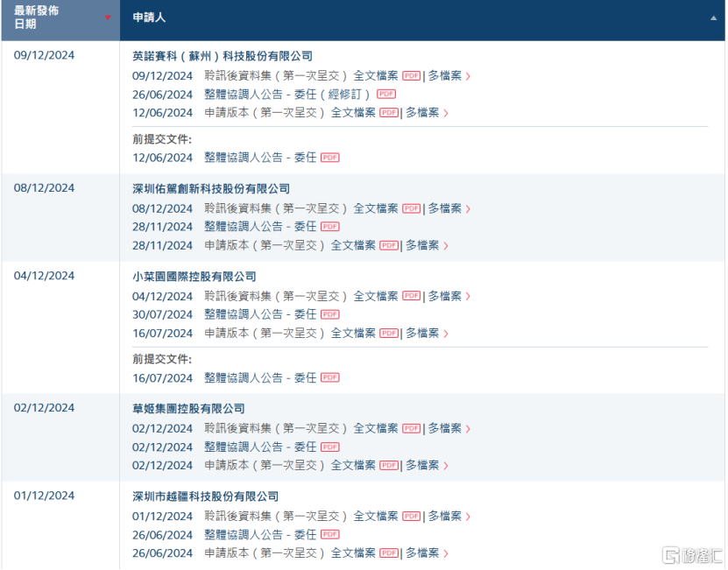728x570 pixels.
Task: Open 多檔案 for 深圳市越疆科技 申請版本
Action: pyautogui.click(x=427, y=552)
